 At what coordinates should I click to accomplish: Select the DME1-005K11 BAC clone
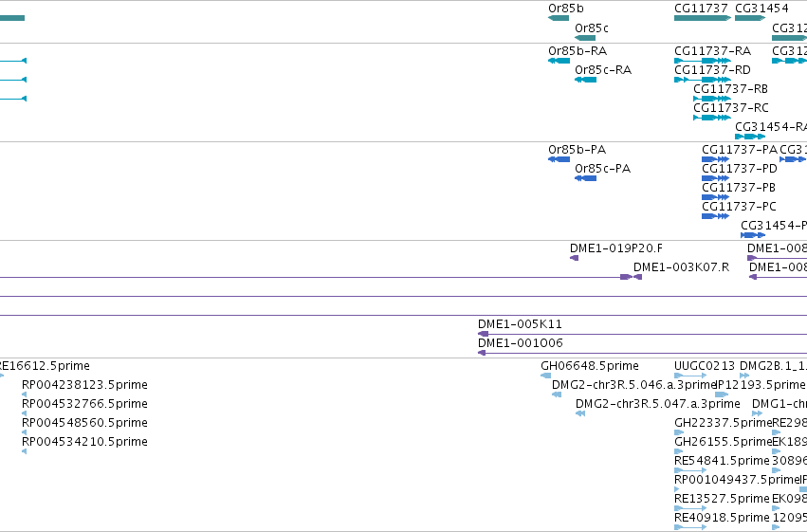click(x=642, y=334)
